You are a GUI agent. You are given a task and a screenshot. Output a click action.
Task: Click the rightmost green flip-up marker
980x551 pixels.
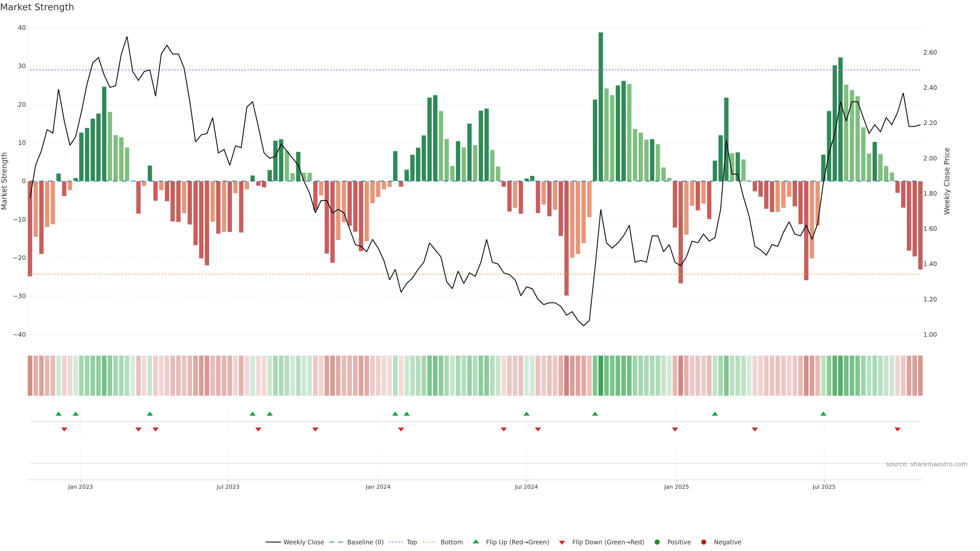tap(823, 414)
